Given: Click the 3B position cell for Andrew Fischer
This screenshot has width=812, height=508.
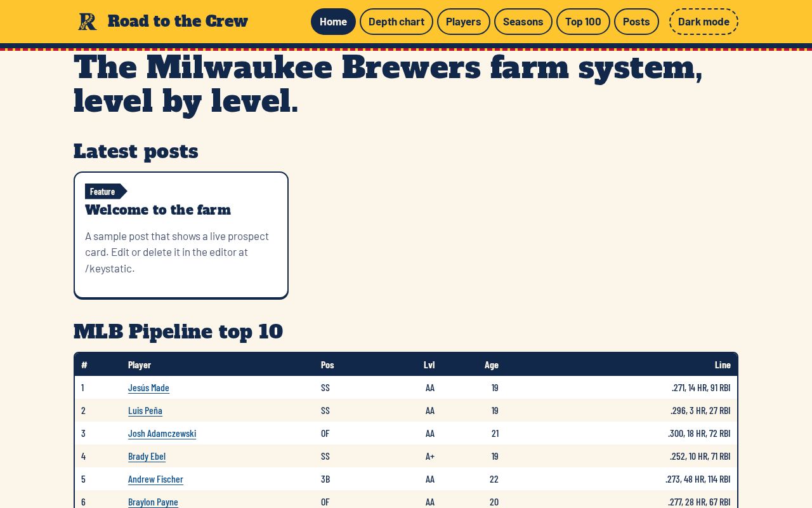Looking at the screenshot, I should tap(325, 479).
